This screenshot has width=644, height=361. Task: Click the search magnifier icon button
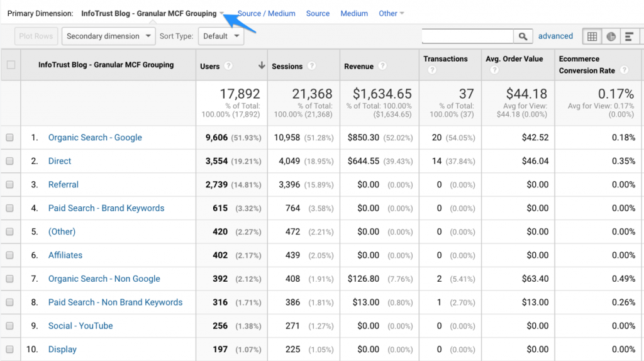pos(523,36)
